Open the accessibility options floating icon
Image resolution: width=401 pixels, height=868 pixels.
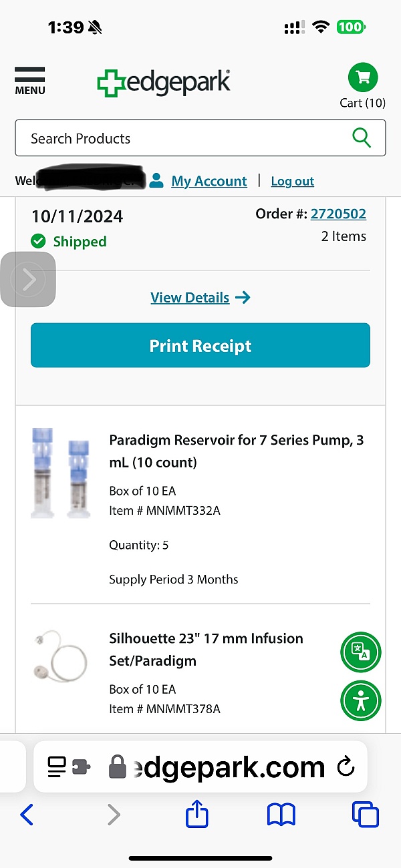[x=361, y=700]
